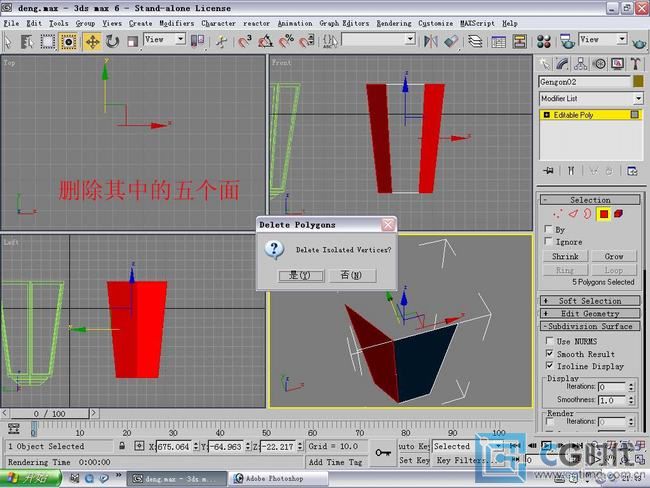Select Edge sub-object level icon
650x488 pixels.
pyautogui.click(x=573, y=214)
